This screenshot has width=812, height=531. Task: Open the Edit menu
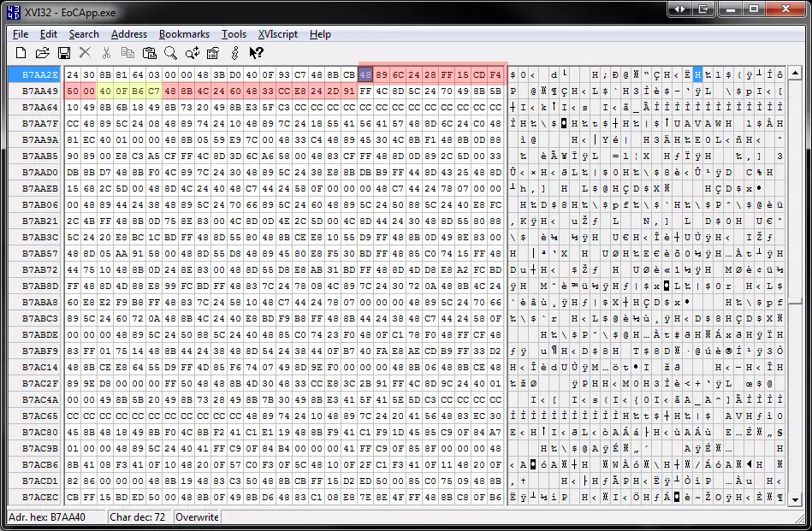[48, 34]
